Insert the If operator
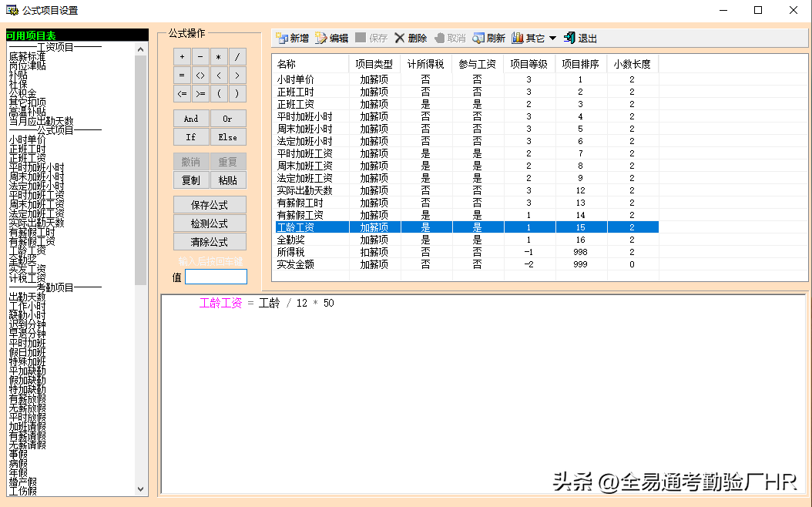The width and height of the screenshot is (812, 507). (191, 137)
